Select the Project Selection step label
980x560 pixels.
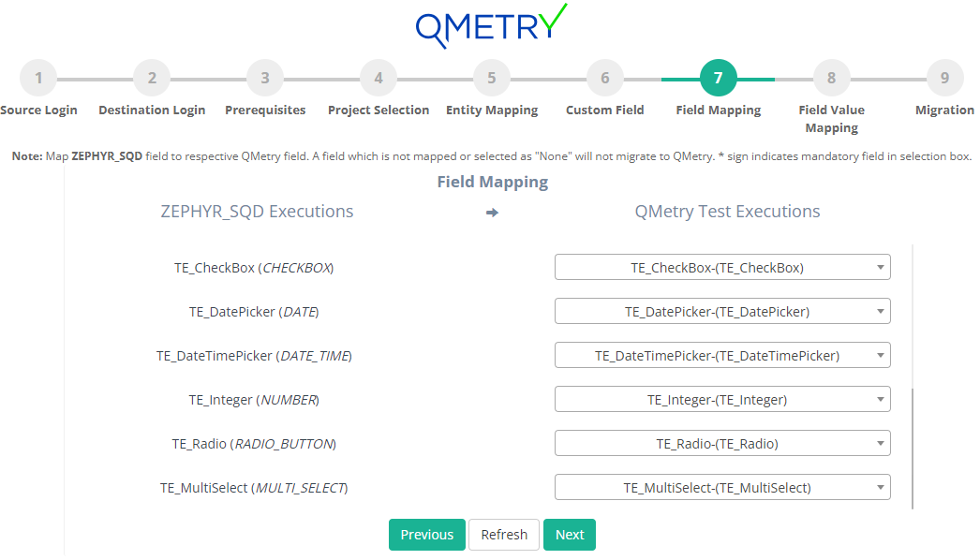click(x=379, y=111)
